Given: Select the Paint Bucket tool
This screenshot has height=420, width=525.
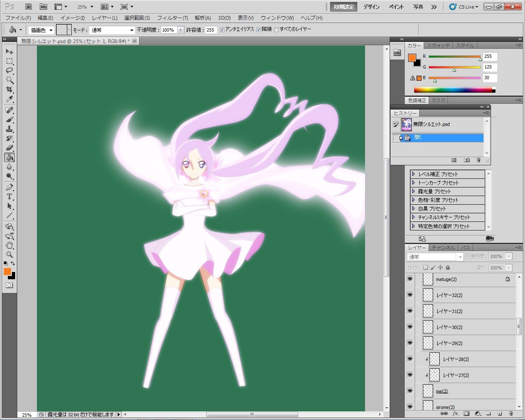Looking at the screenshot, I should [9, 157].
